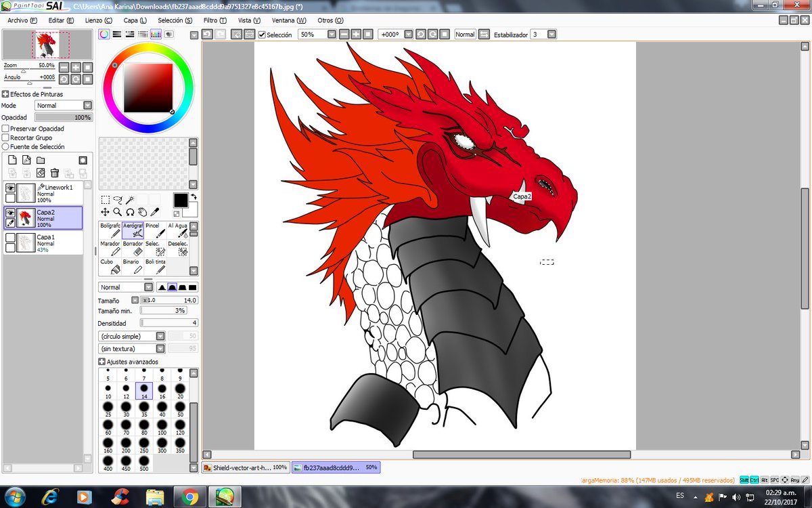Select the Marador marker tool
Screen dimensions: 812x508
[110, 249]
